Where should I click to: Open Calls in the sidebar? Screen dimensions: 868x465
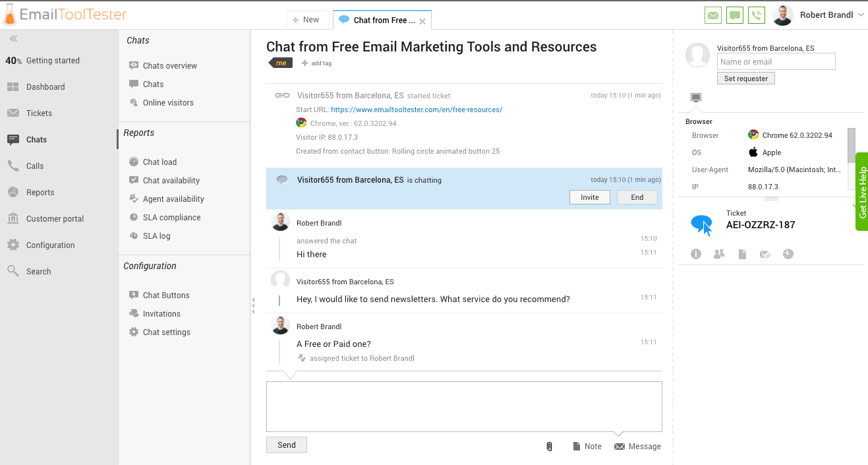(x=35, y=166)
